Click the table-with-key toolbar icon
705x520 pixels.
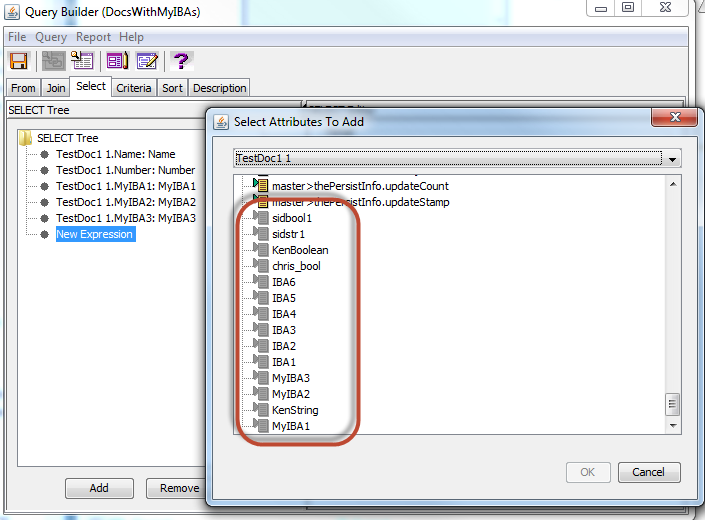(82, 61)
